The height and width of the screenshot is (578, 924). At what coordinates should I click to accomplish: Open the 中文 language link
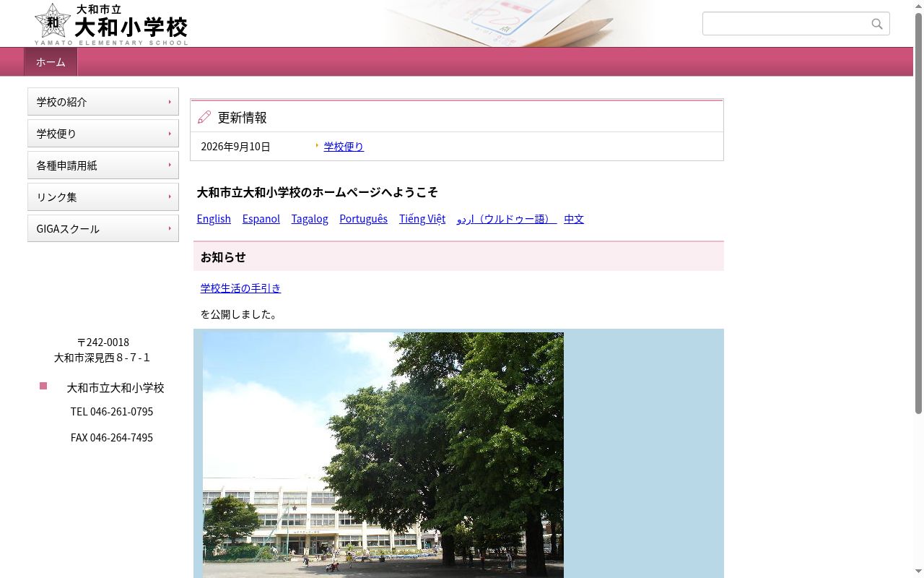click(574, 219)
